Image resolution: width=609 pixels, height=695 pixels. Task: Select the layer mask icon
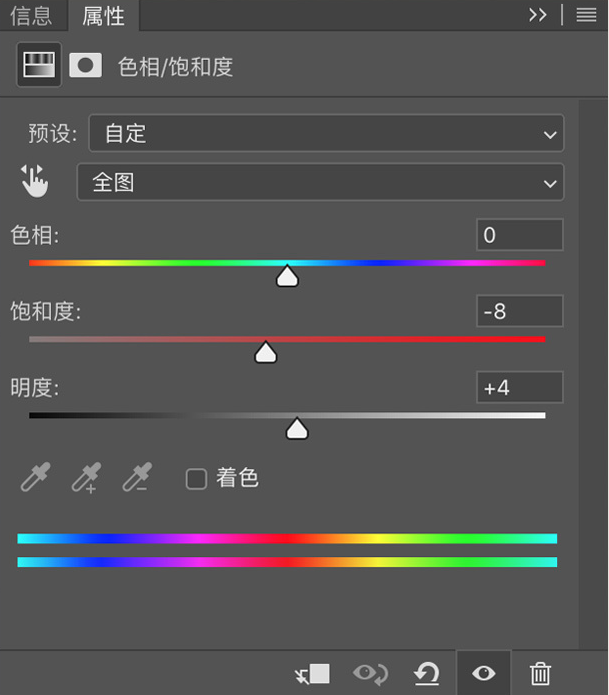86,66
